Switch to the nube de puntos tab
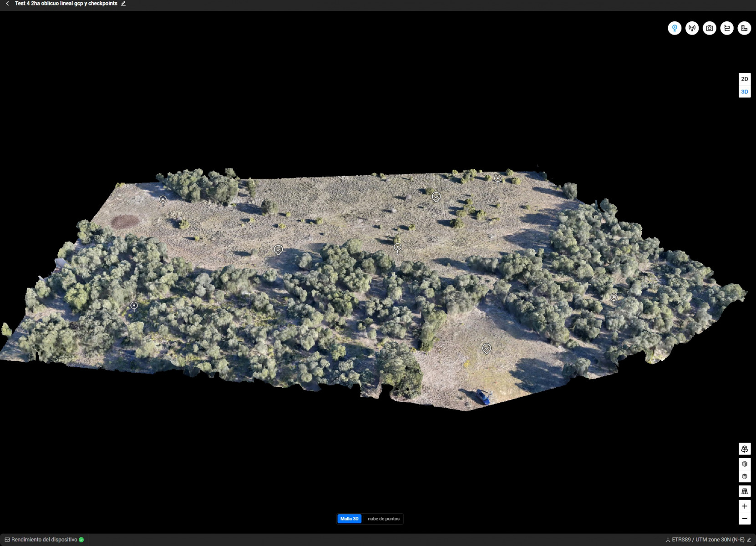This screenshot has width=756, height=546. [383, 519]
